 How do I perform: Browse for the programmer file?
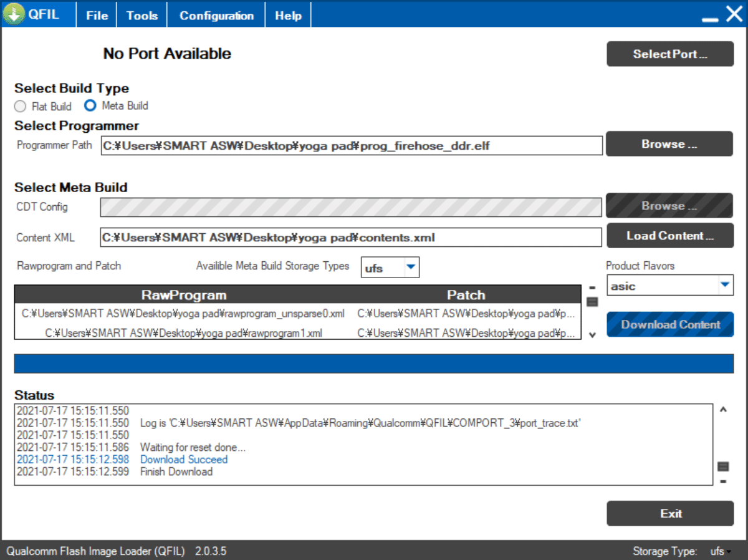point(669,143)
